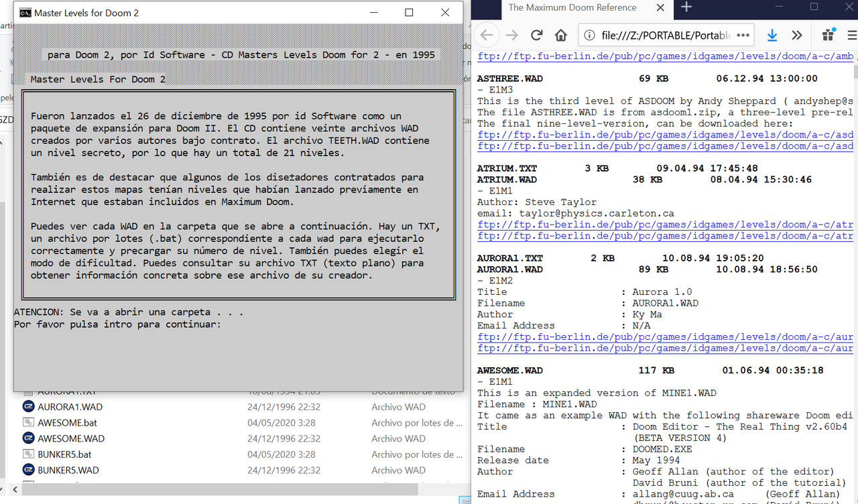Open link directly below 'can be downloaded here:'
This screenshot has width=858, height=504.
[665, 135]
